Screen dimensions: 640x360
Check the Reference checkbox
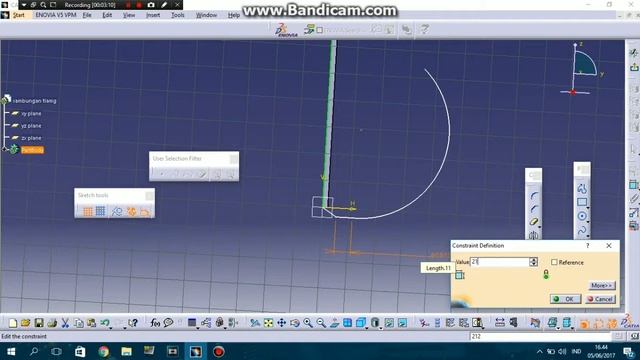[x=554, y=262]
